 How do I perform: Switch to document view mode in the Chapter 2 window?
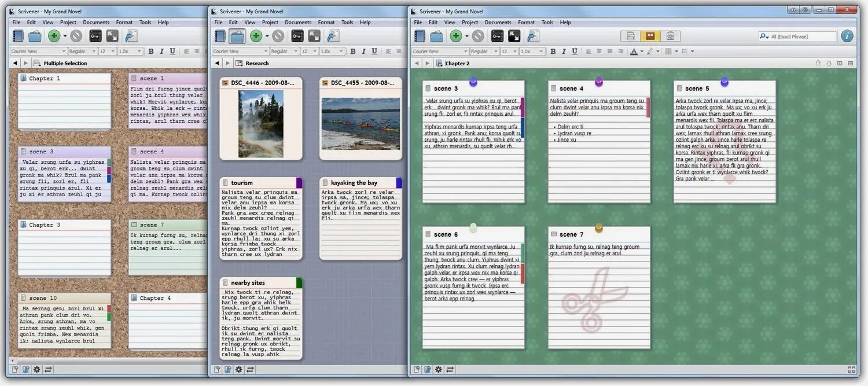(631, 36)
